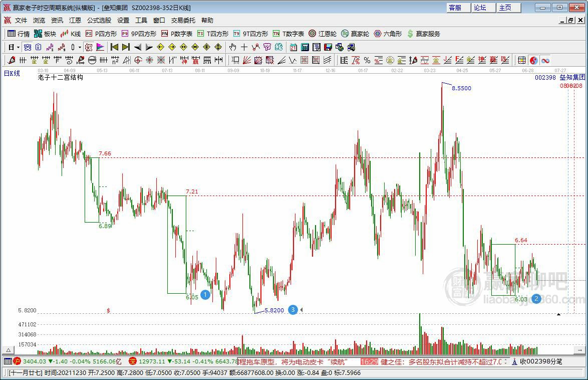Open the 公式选股 menu
The height and width of the screenshot is (380, 588).
pos(99,21)
